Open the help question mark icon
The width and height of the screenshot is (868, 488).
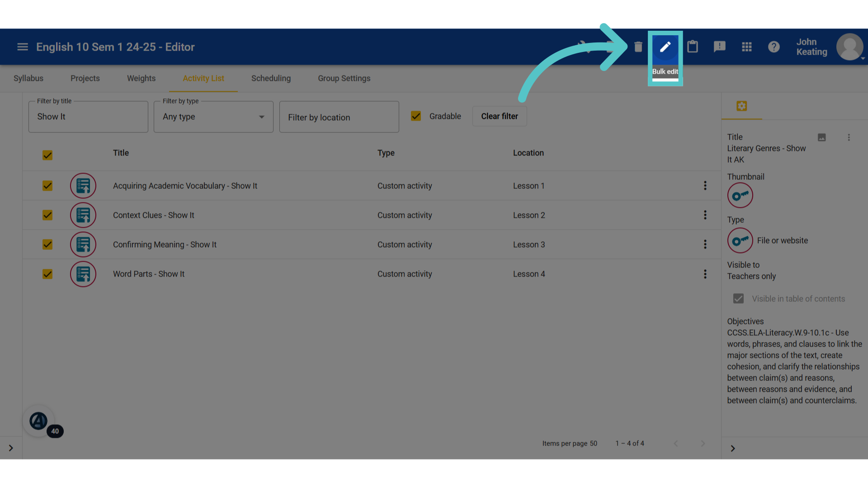774,47
